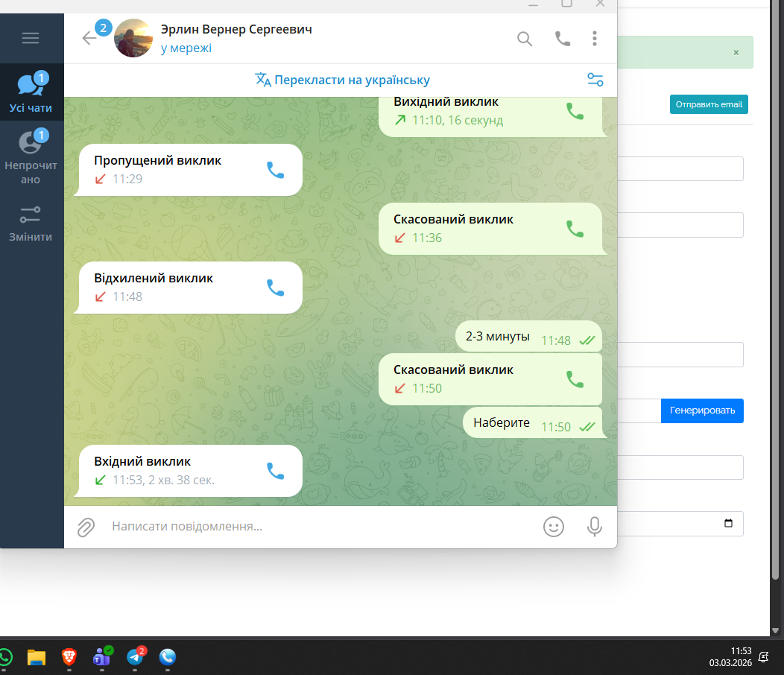The image size is (784, 675).
Task: Start a voice call from the header
Action: [x=563, y=39]
